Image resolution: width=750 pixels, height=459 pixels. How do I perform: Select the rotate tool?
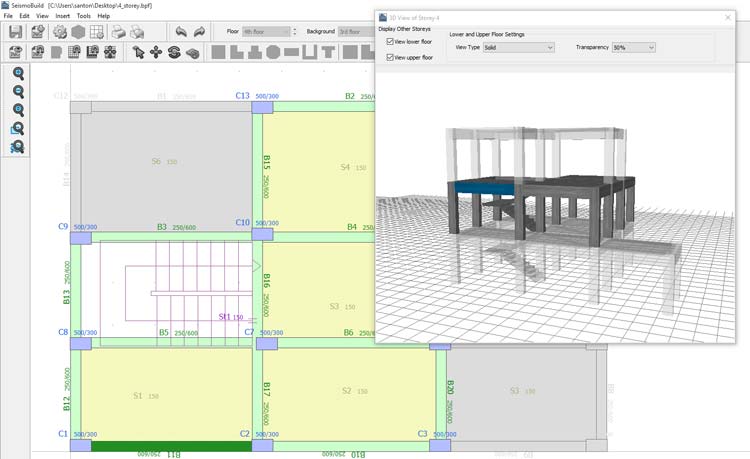pos(174,52)
